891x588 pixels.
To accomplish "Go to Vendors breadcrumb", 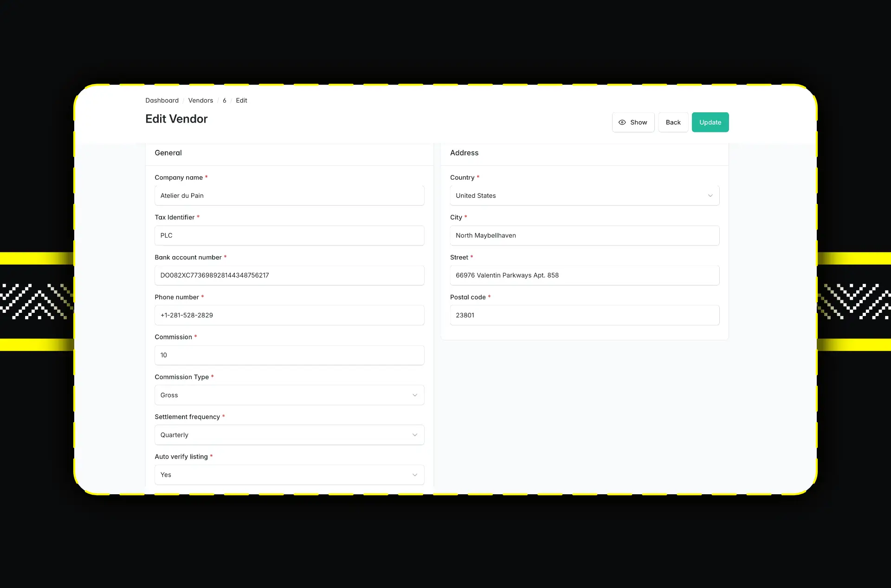I will tap(200, 100).
